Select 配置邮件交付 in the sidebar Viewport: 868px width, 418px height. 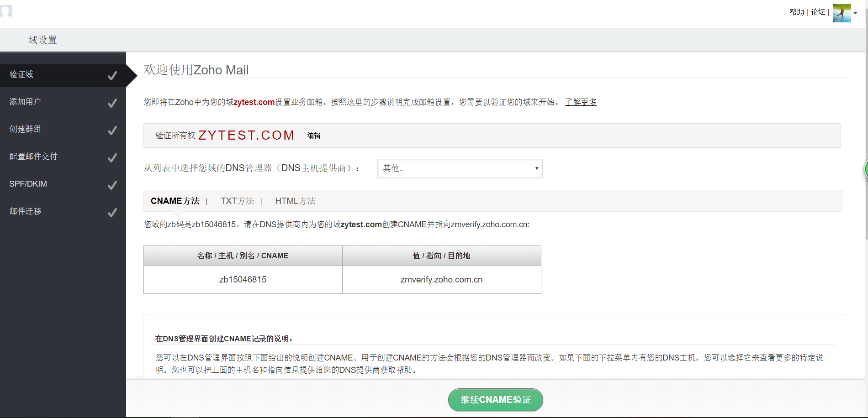63,157
